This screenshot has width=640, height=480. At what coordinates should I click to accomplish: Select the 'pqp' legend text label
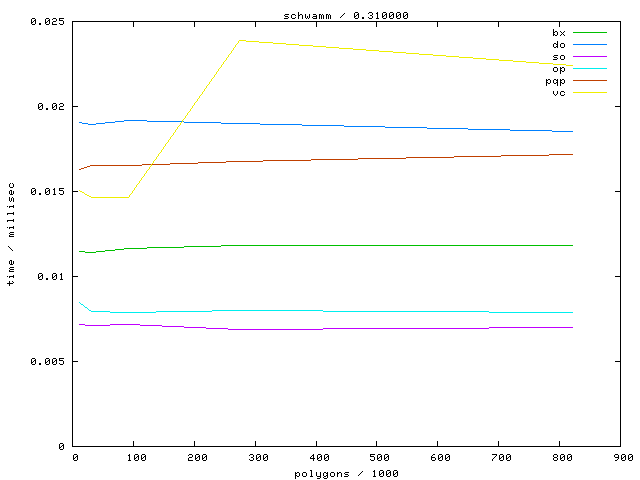pyautogui.click(x=555, y=81)
